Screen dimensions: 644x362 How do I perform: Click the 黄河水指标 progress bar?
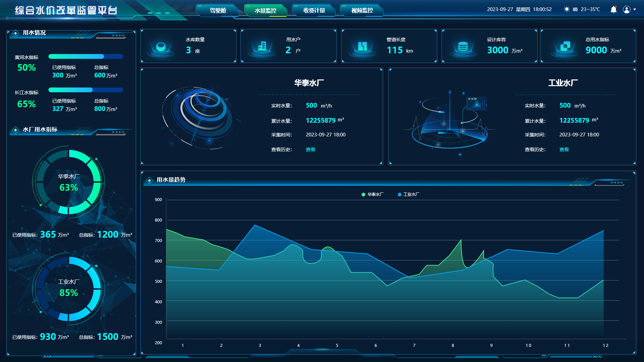coord(86,57)
